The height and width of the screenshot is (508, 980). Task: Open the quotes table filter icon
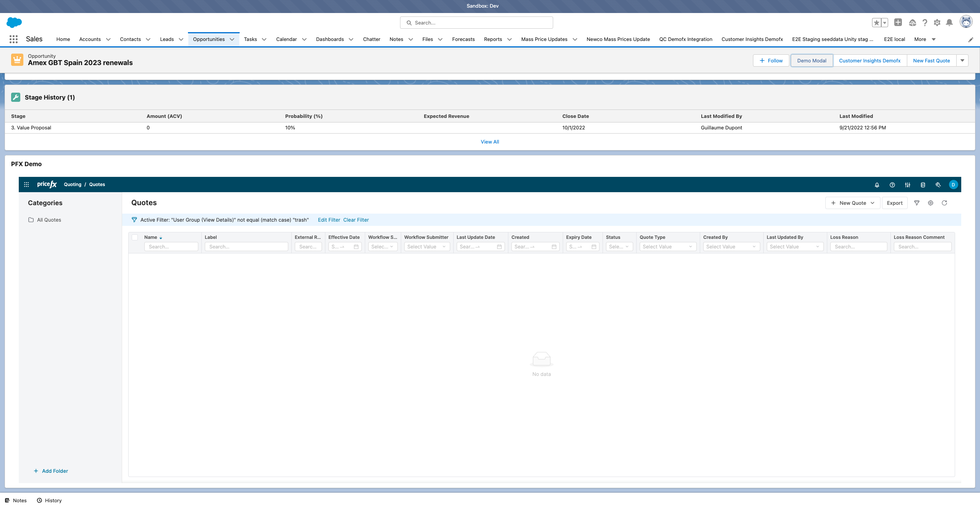pyautogui.click(x=917, y=203)
